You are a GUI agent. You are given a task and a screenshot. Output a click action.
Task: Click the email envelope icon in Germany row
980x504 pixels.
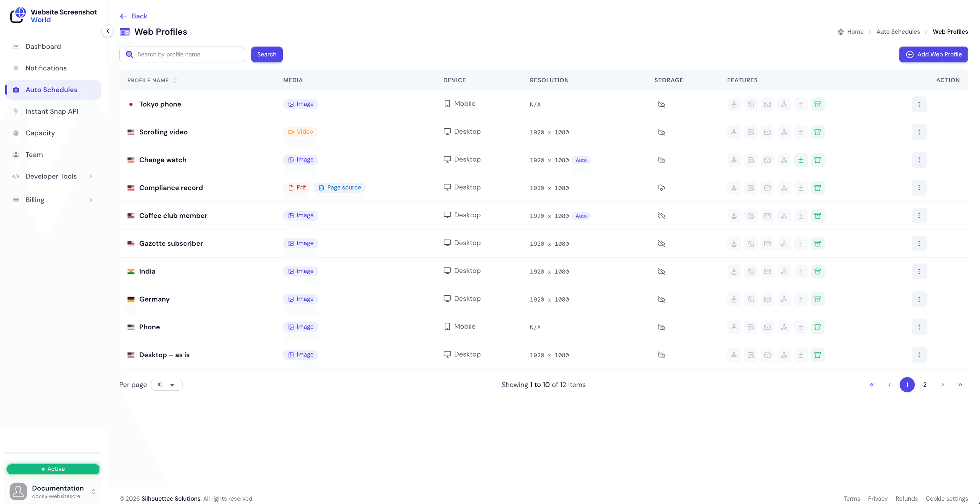[767, 299]
